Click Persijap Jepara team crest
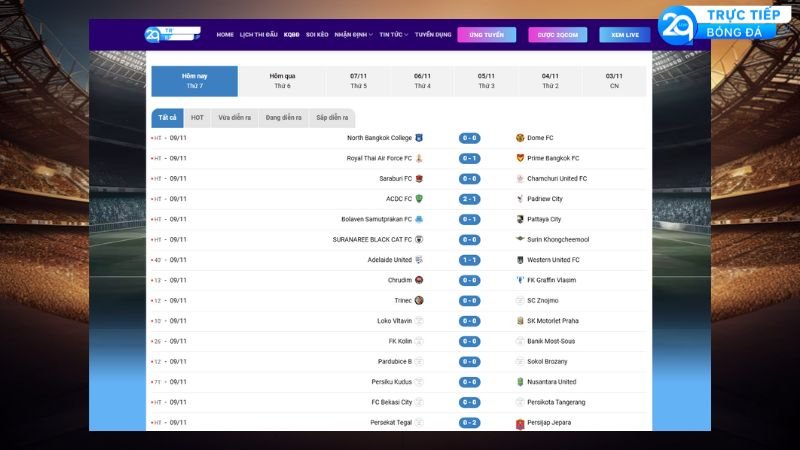800x450 pixels. [x=520, y=423]
